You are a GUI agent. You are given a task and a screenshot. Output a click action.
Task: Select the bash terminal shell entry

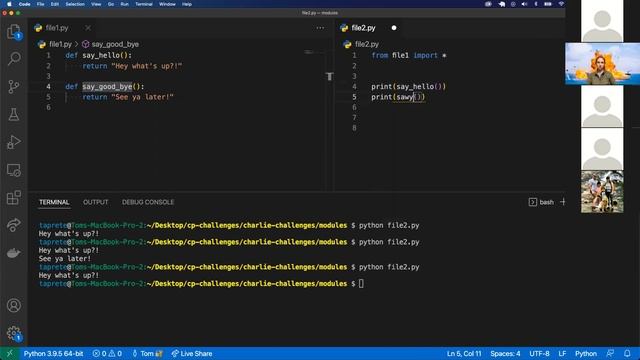541,202
